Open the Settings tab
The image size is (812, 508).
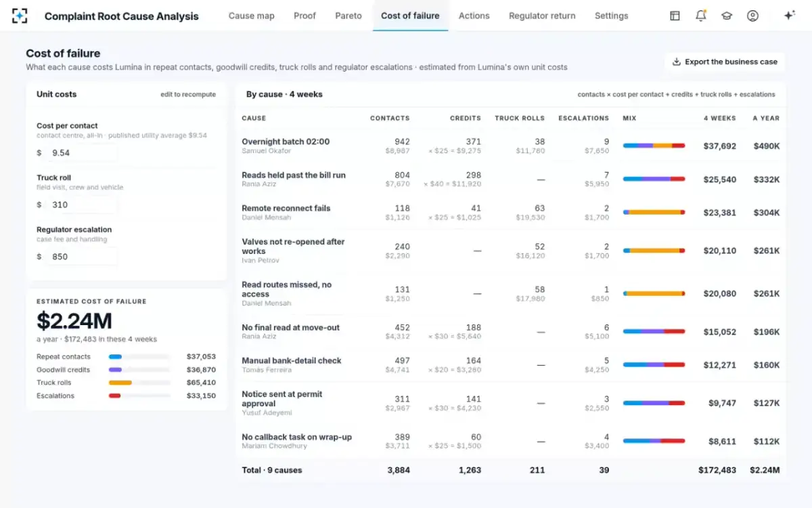coord(611,16)
